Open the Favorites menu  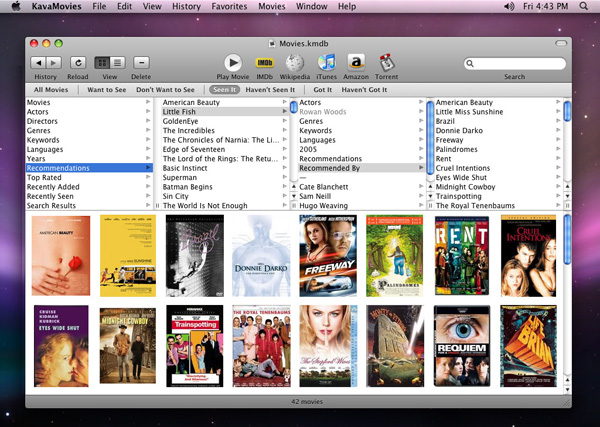(229, 7)
